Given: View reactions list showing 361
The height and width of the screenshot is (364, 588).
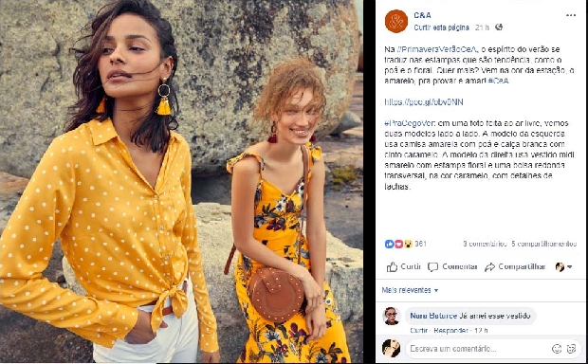Looking at the screenshot, I should click(406, 244).
